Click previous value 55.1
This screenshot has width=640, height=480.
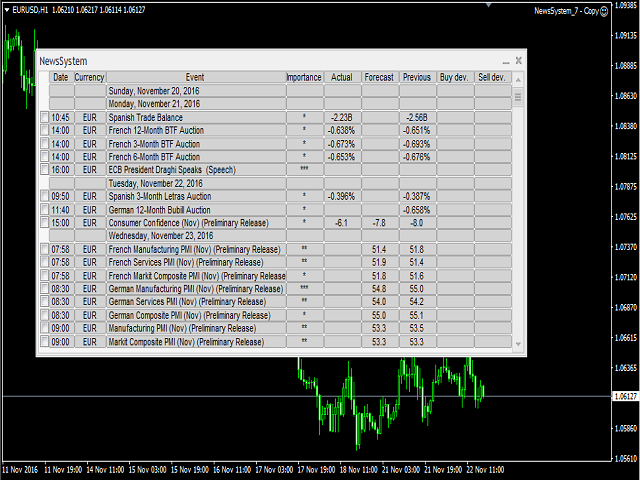[x=417, y=315]
